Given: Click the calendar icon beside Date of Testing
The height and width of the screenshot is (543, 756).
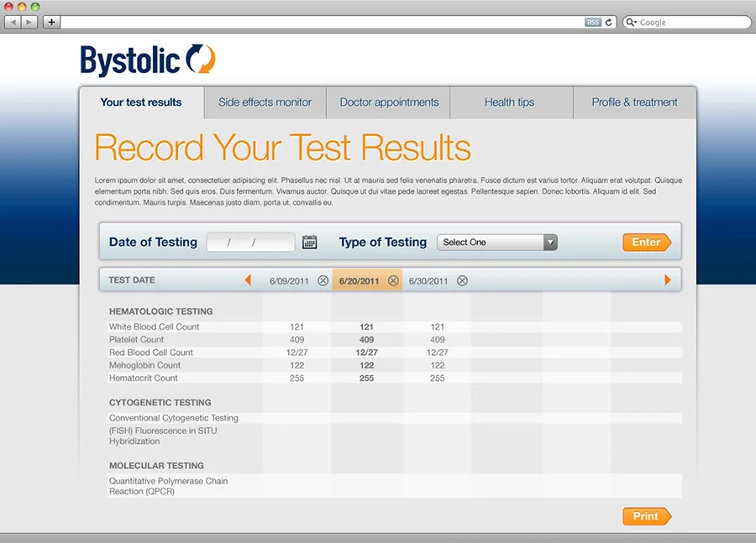Looking at the screenshot, I should point(309,242).
